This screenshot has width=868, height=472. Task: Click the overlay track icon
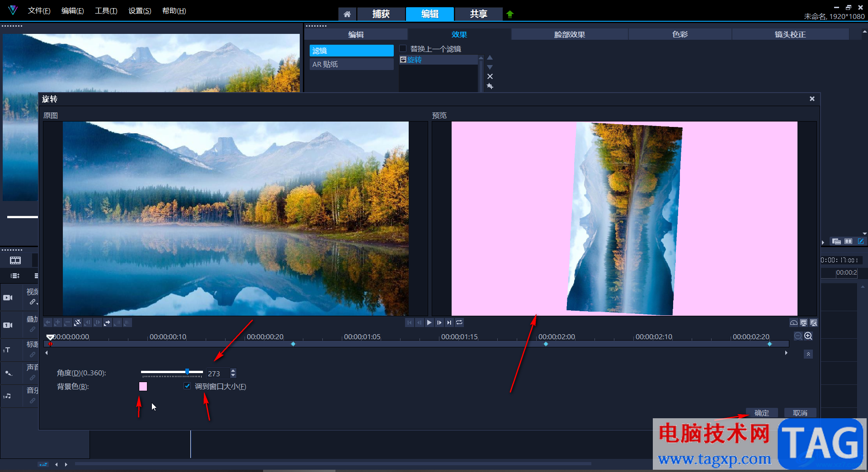point(8,325)
